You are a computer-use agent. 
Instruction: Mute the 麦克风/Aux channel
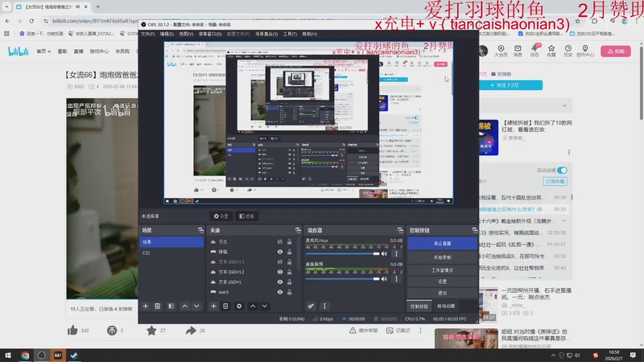385,253
